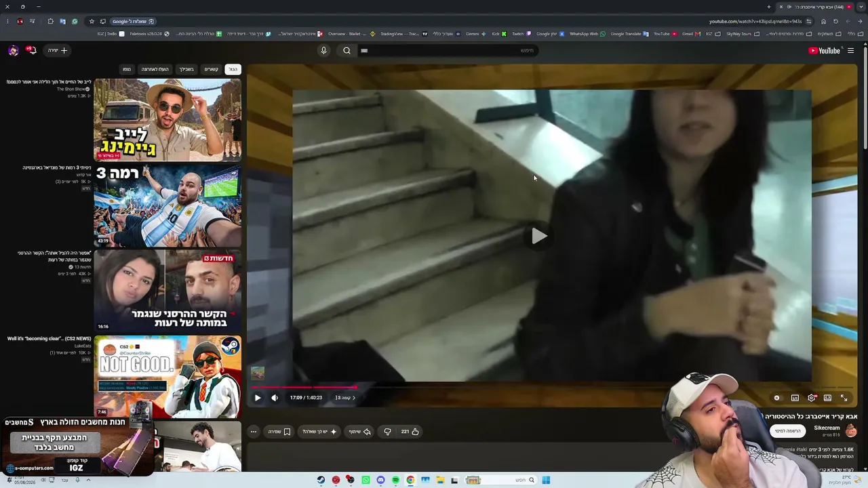868x488 pixels.
Task: Open the video settings gear
Action: [811, 398]
